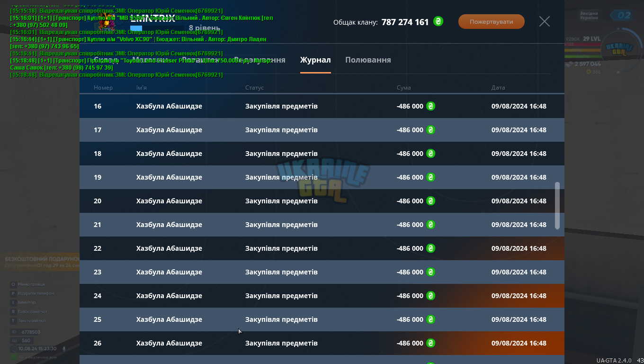Click the hryvnia coin icon in row 20
Screen dimensions: 644x364
430,200
